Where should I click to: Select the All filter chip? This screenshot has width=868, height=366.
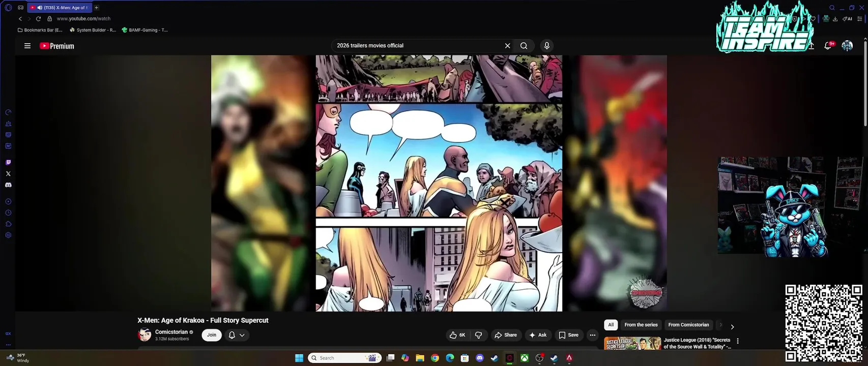tap(611, 325)
